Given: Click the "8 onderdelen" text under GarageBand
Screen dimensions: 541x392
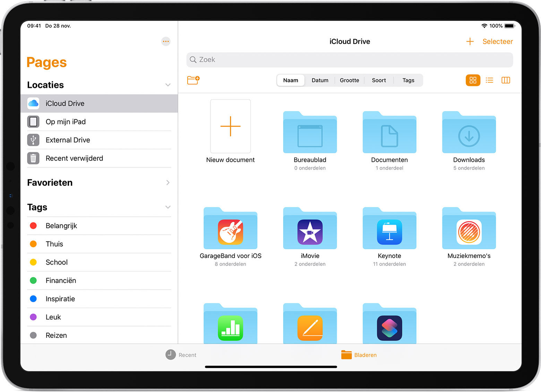Looking at the screenshot, I should tap(231, 264).
